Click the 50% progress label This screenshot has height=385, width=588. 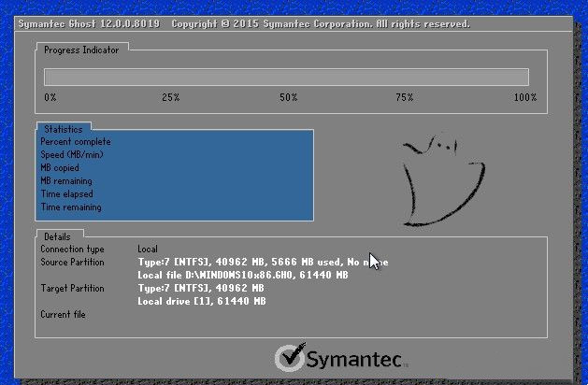click(x=288, y=97)
